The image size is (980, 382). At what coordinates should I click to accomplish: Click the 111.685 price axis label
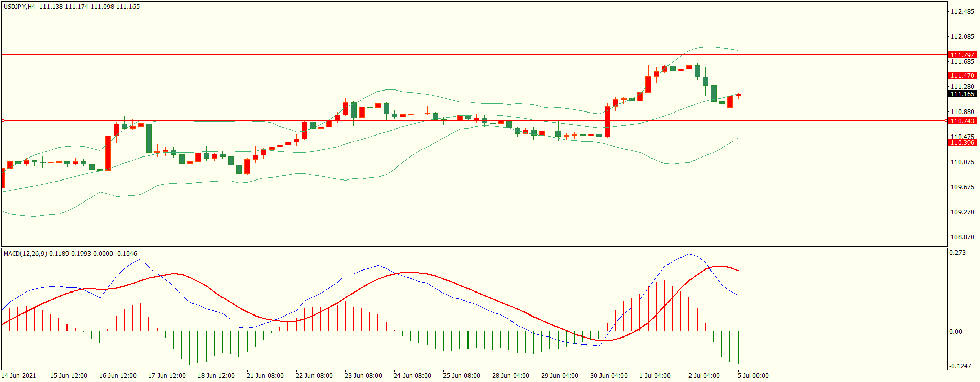[962, 62]
